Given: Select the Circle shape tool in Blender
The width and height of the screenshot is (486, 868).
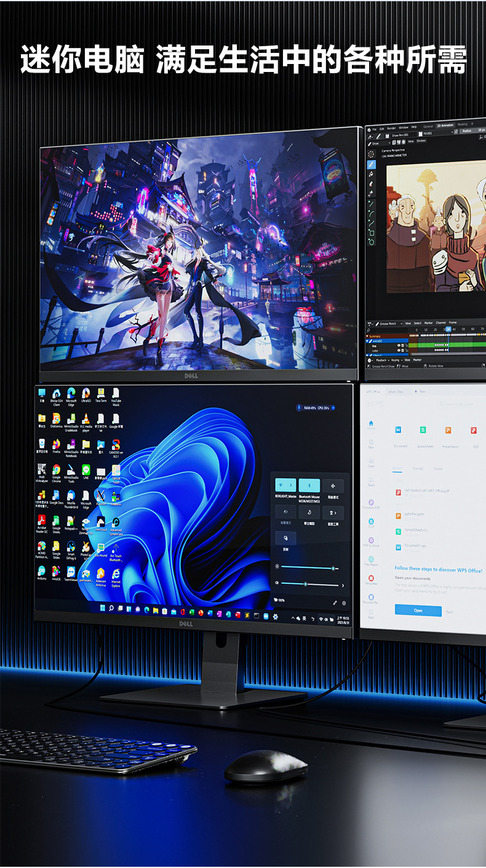Looking at the screenshot, I should tap(372, 242).
